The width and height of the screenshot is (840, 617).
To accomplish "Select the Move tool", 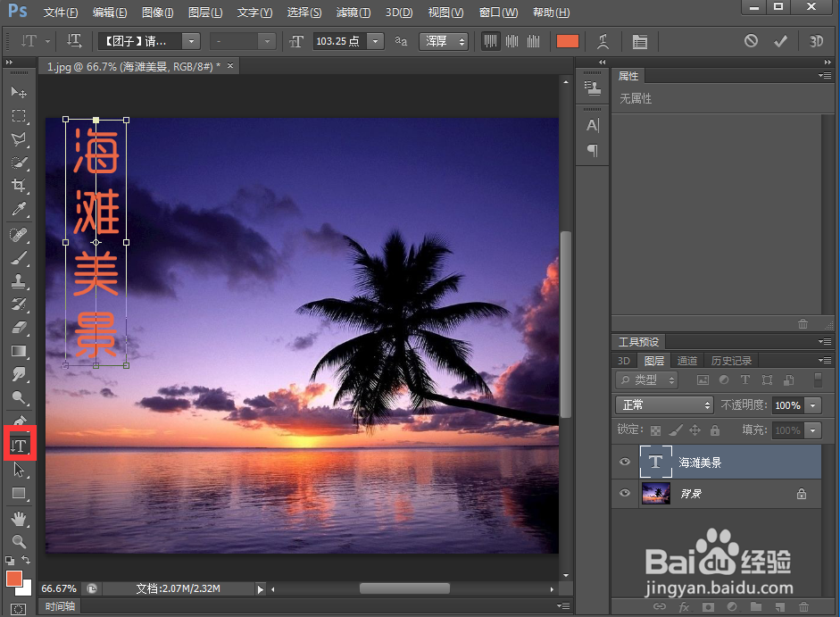I will coord(19,92).
